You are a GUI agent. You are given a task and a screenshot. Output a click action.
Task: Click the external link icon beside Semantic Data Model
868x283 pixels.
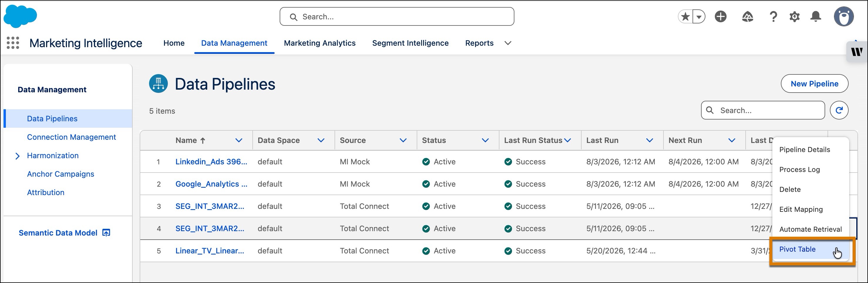coord(106,233)
